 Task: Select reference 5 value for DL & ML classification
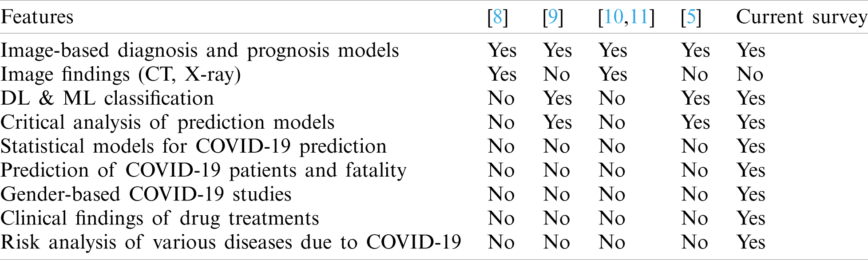click(x=695, y=98)
